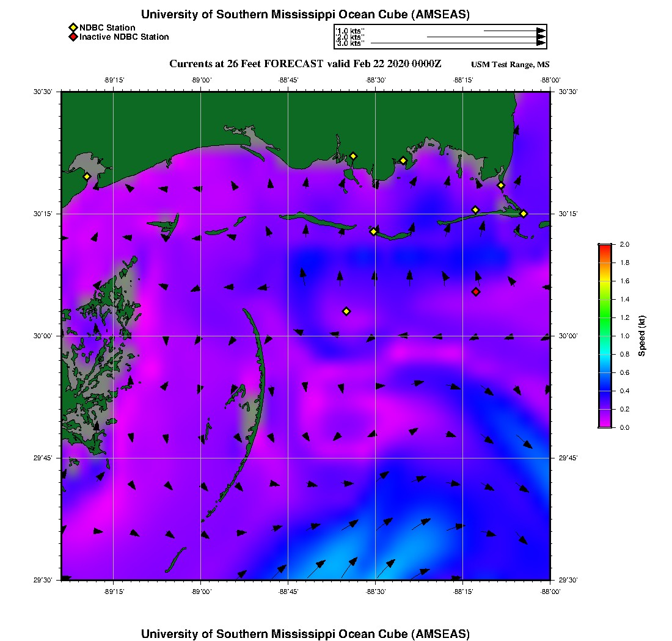Select the easternmost yellow NDBC station marker
672x641 pixels.
524,214
